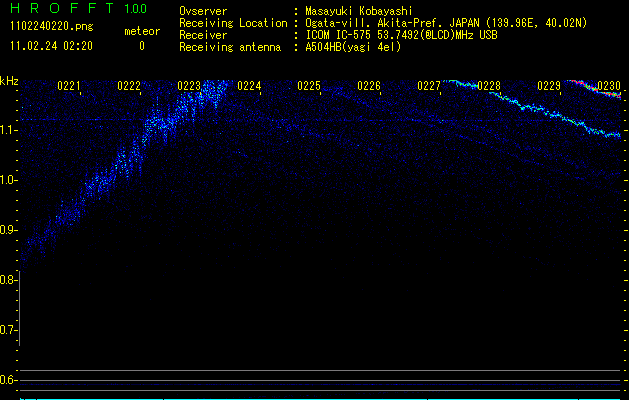Click the 0227 time marker
Viewport: 629px width, 400px height.
429,86
